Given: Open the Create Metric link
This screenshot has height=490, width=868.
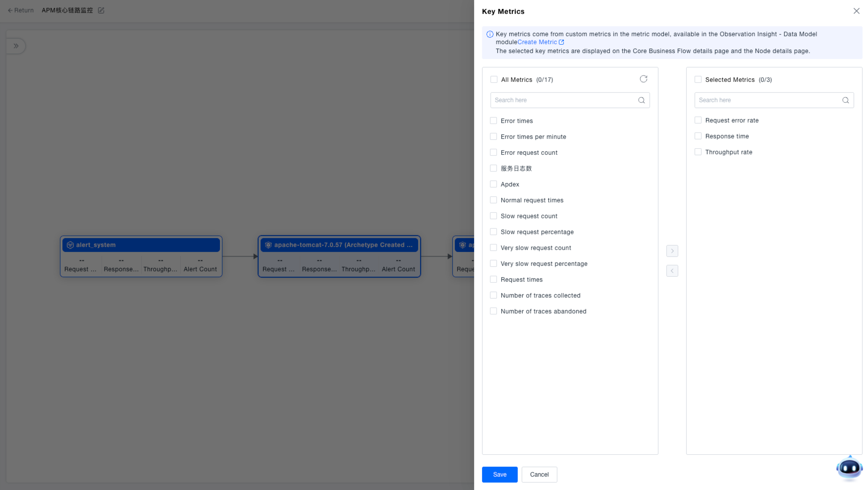Looking at the screenshot, I should pos(537,42).
